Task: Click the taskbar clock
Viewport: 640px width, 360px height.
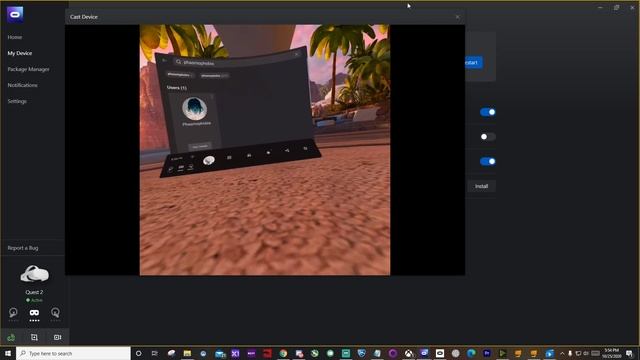Action: pos(612,353)
